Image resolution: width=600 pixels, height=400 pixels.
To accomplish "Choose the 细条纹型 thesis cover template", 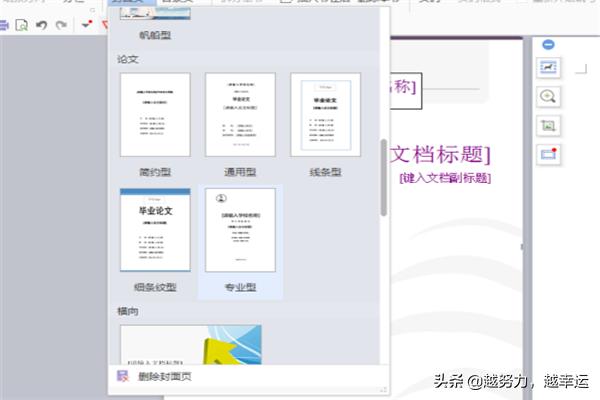I will point(154,229).
